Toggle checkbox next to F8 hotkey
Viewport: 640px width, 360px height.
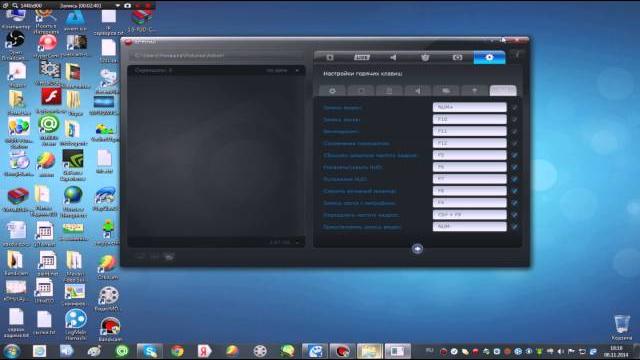(x=514, y=191)
